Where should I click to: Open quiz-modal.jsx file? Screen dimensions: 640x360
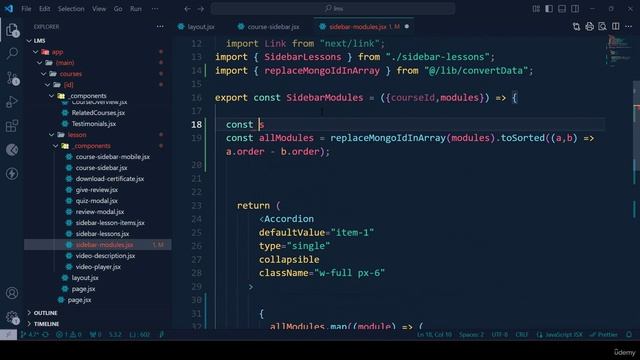pyautogui.click(x=96, y=201)
